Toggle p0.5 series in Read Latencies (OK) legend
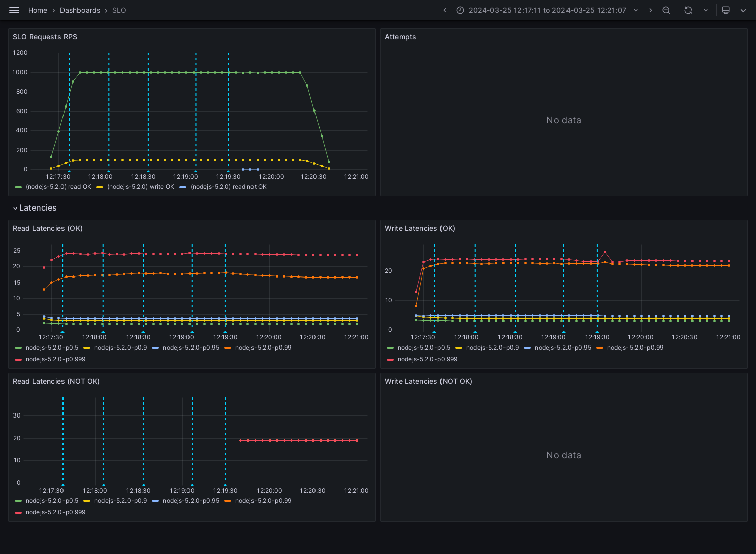The image size is (756, 554). pos(52,348)
